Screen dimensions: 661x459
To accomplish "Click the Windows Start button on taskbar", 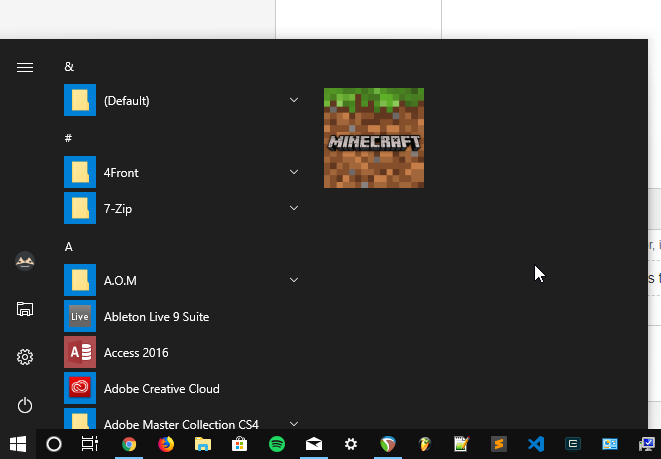I will pyautogui.click(x=18, y=444).
